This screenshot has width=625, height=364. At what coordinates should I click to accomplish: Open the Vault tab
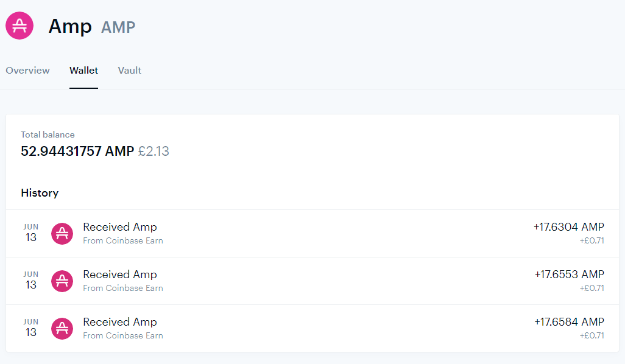(x=130, y=71)
